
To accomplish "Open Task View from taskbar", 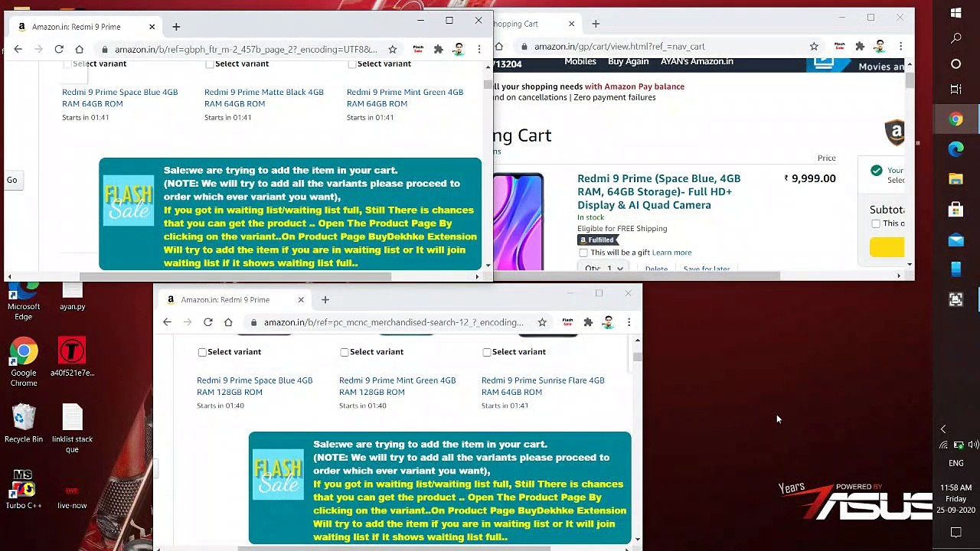I will pos(955,90).
